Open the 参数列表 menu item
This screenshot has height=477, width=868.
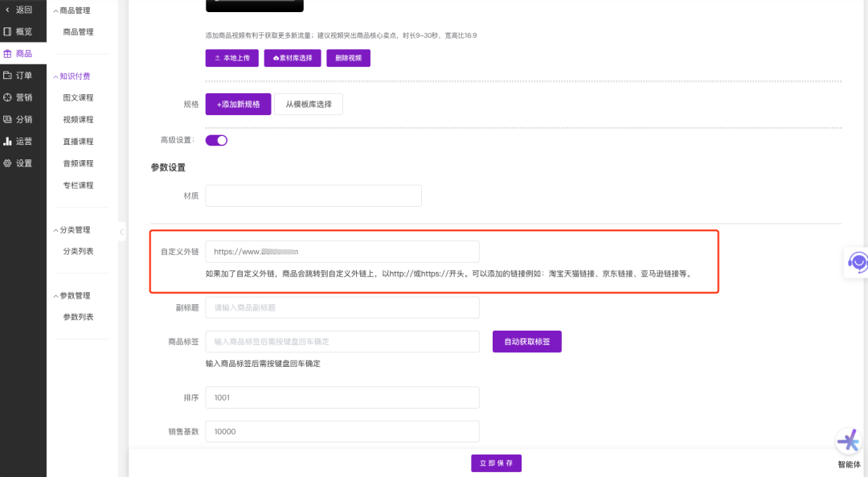pos(78,317)
